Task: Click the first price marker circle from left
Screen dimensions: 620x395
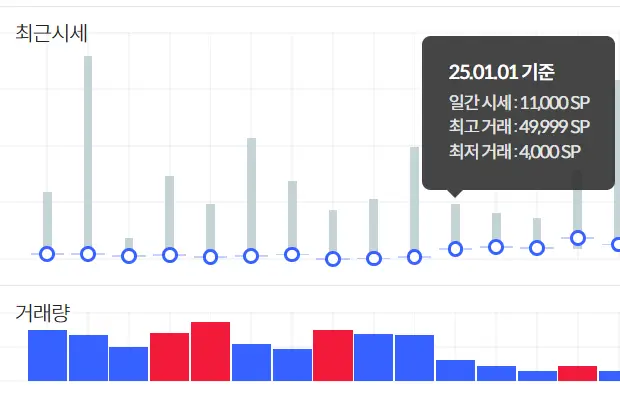Action: (x=47, y=254)
